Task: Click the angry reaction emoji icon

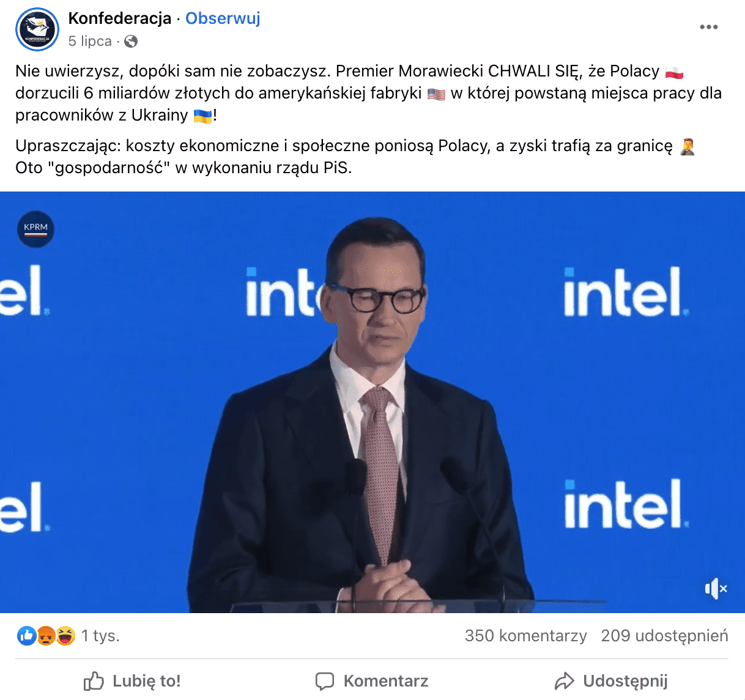Action: [x=46, y=636]
